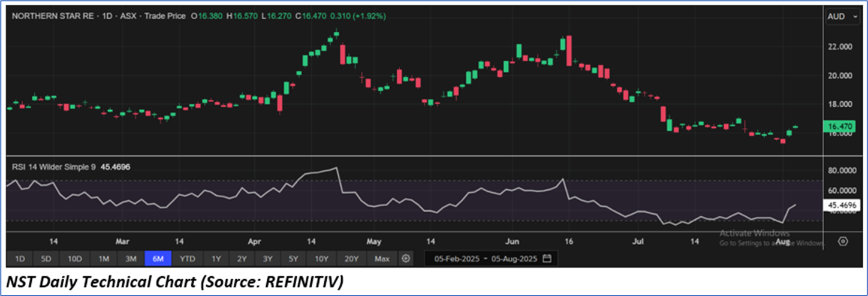
Task: Show the Max price history
Action: [x=381, y=259]
